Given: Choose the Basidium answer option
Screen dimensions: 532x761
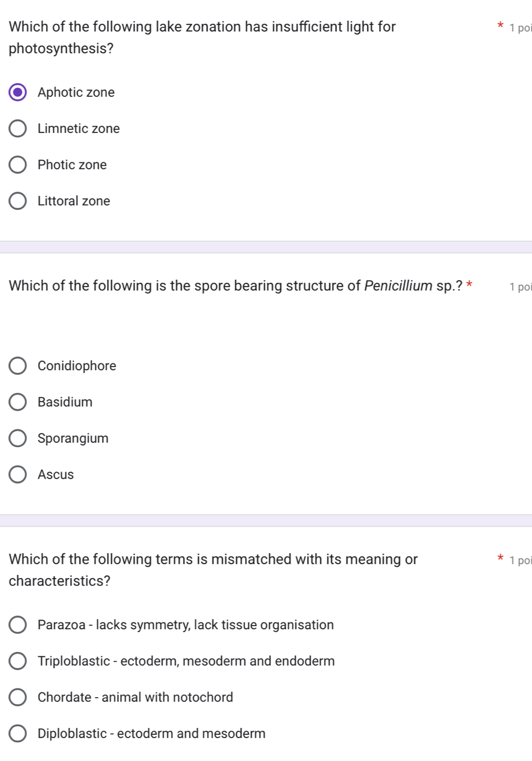Looking at the screenshot, I should pyautogui.click(x=18, y=402).
